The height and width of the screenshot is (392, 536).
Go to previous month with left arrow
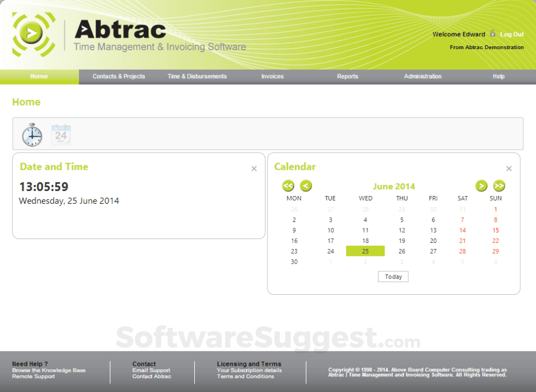(306, 186)
